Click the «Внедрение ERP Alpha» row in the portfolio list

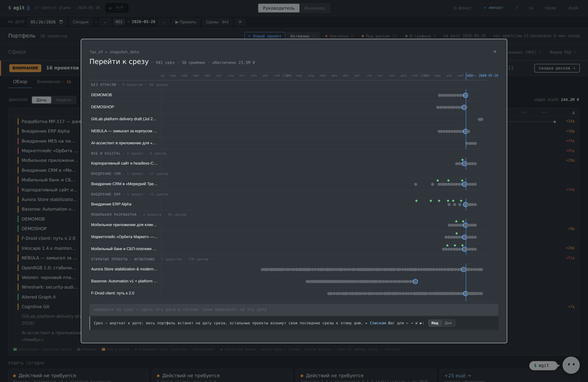(x=45, y=131)
